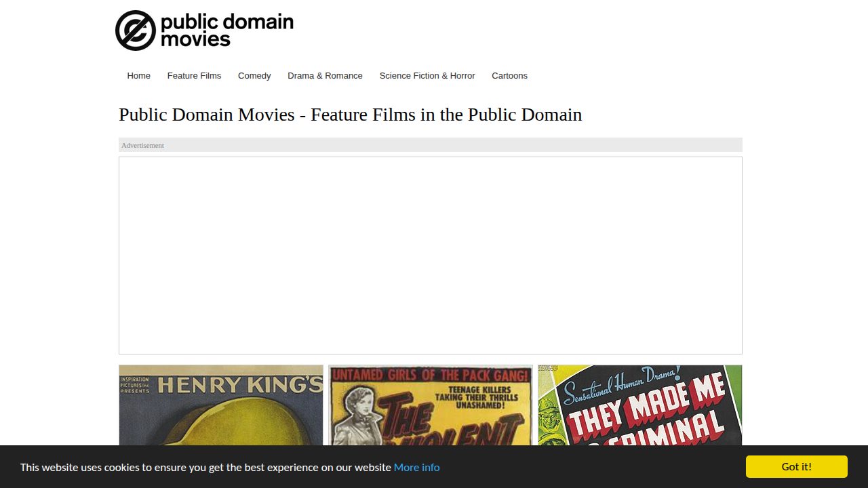Open the Comedy category
Screen dimensions: 868x488
click(x=254, y=76)
